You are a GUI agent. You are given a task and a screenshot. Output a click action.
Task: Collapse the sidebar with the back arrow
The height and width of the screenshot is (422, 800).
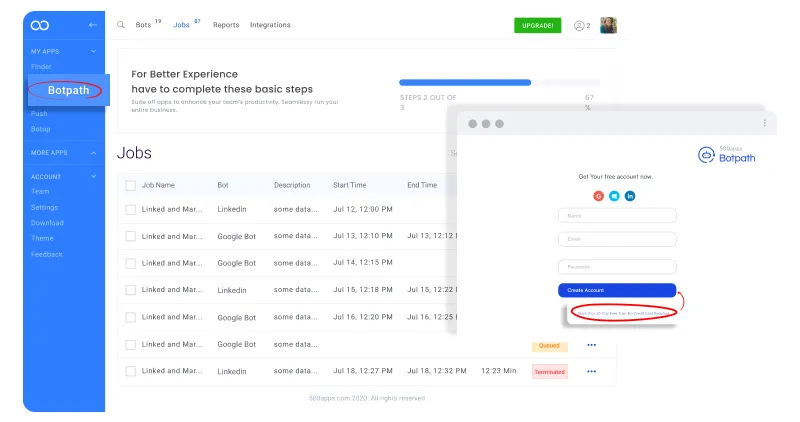point(92,24)
